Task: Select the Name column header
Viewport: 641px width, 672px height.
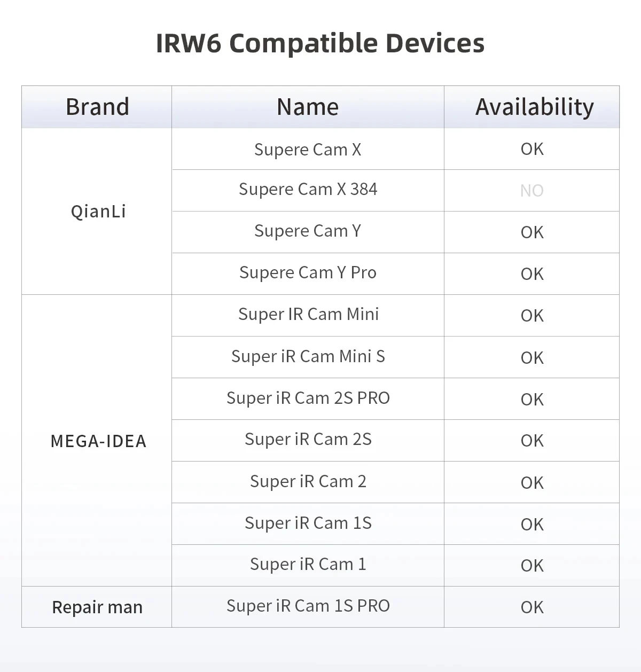Action: (308, 107)
